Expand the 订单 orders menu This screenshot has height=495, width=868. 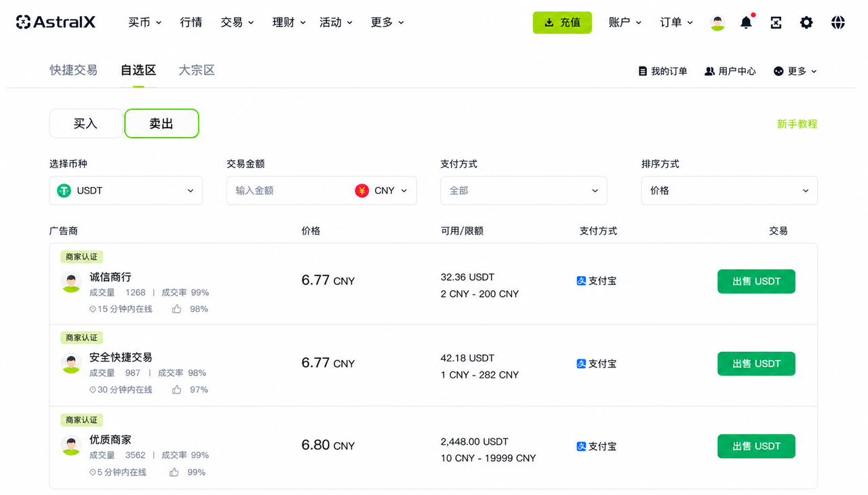(677, 22)
